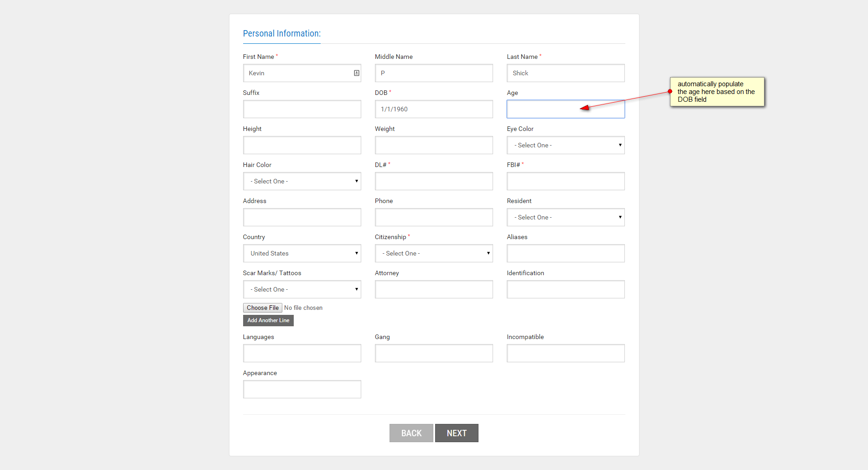Click the NEXT button
This screenshot has height=470, width=868.
click(x=457, y=433)
